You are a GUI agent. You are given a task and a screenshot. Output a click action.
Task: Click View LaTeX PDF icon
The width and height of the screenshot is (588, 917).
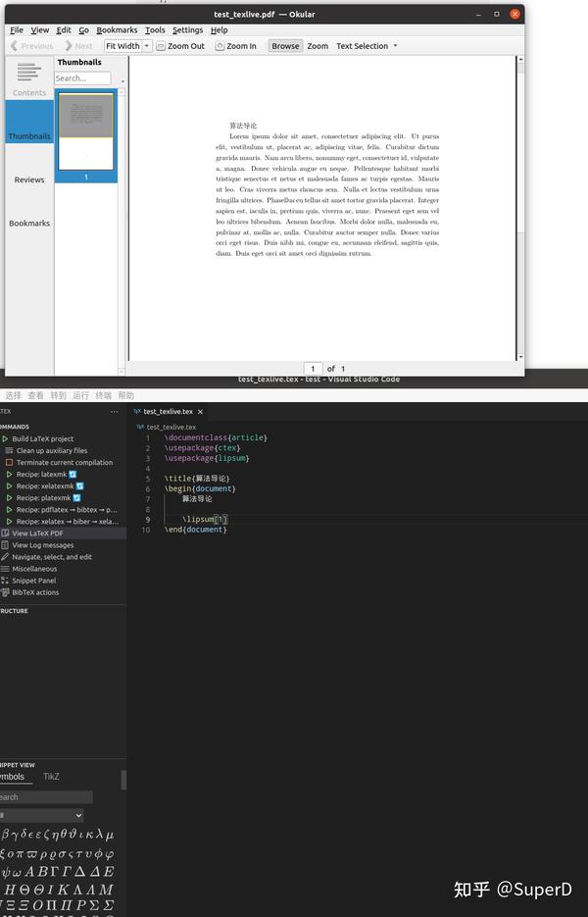(x=5, y=533)
